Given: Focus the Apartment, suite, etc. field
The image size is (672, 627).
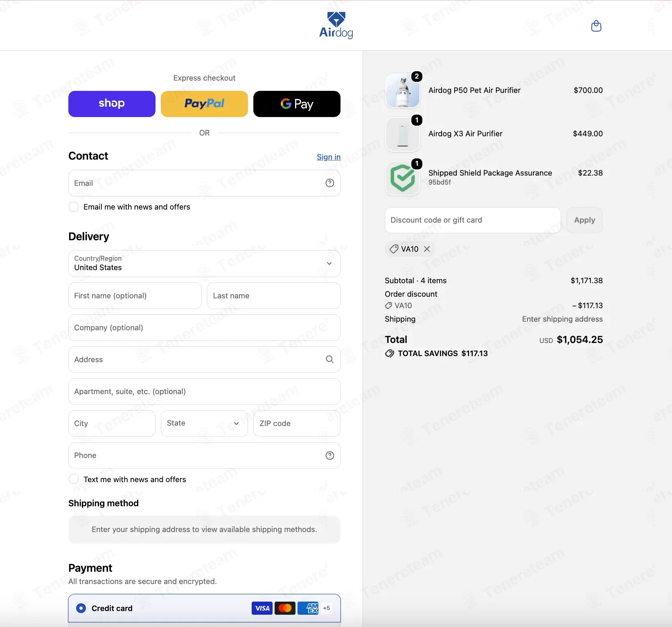Looking at the screenshot, I should pyautogui.click(x=204, y=391).
